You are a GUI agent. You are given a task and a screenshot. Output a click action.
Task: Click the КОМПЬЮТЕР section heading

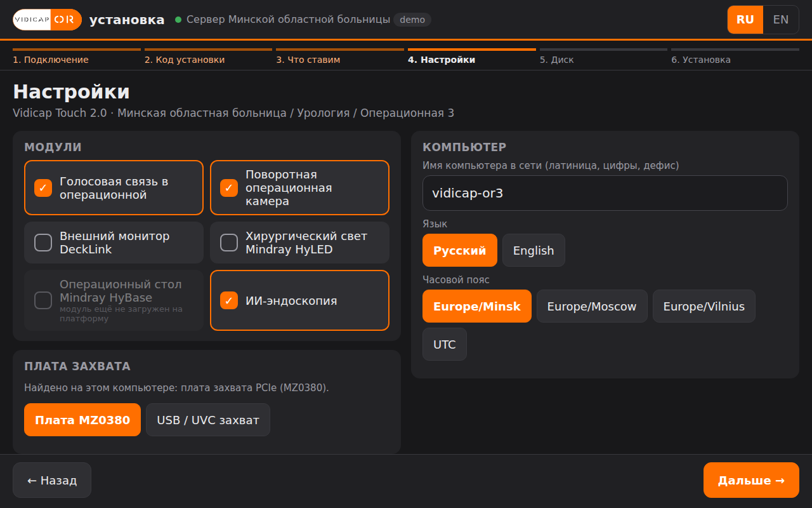[x=464, y=147]
